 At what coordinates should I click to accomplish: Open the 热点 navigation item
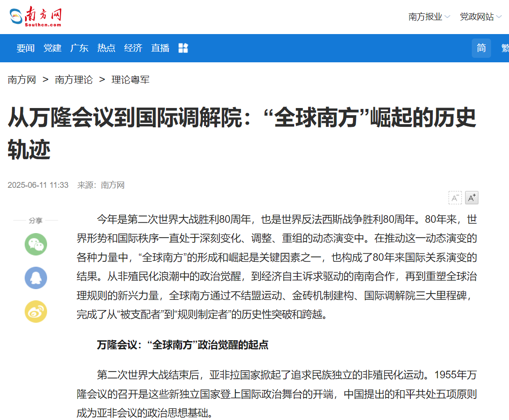[106, 48]
